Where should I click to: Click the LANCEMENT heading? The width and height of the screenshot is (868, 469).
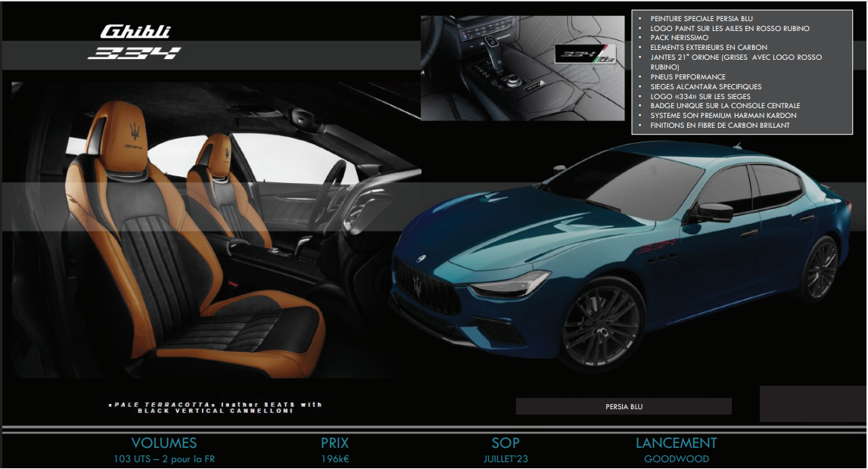(676, 443)
